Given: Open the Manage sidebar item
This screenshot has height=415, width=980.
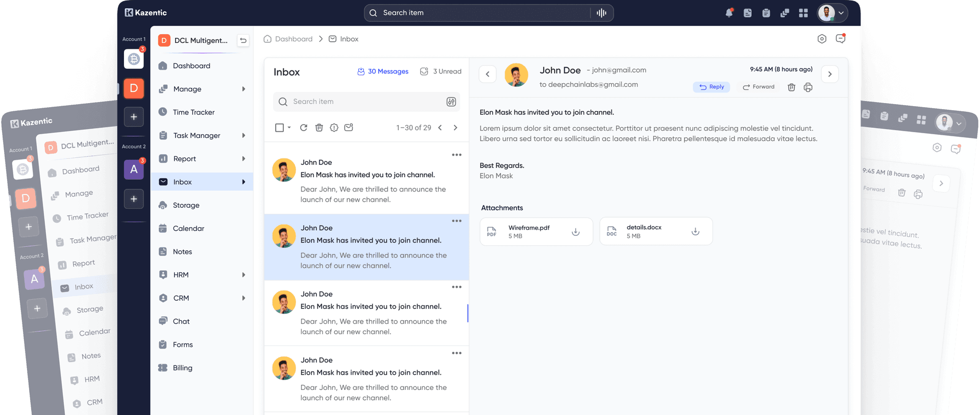Looking at the screenshot, I should pyautogui.click(x=202, y=89).
